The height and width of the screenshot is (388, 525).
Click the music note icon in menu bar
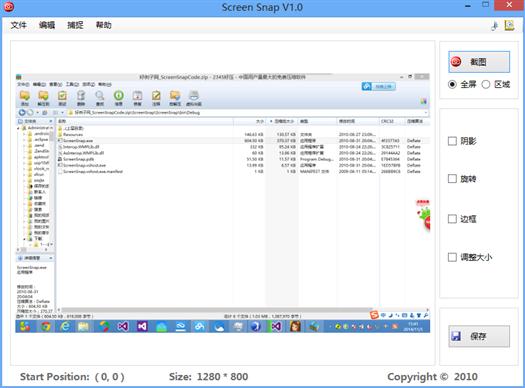click(x=495, y=26)
